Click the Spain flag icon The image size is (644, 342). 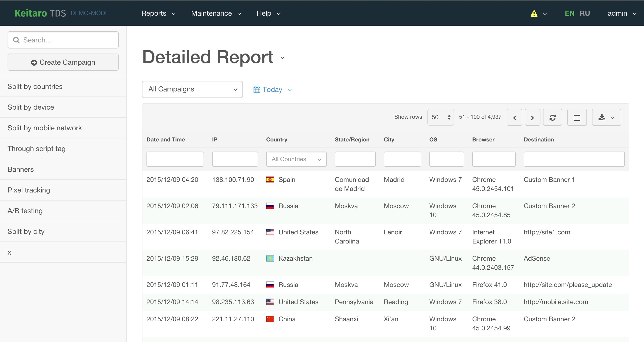pos(270,180)
